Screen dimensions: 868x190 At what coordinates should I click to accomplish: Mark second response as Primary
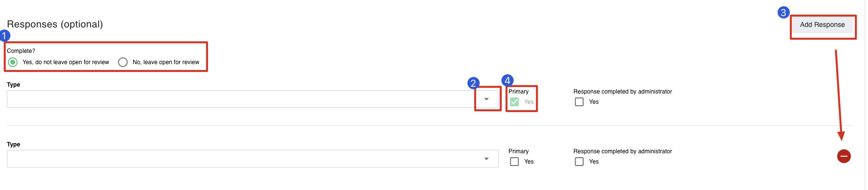(x=514, y=162)
